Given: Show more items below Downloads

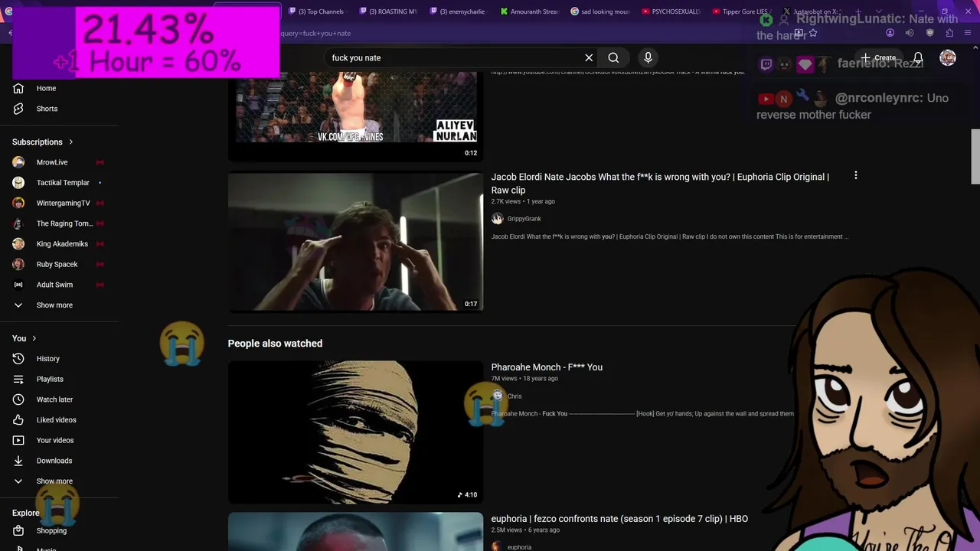Looking at the screenshot, I should click(54, 481).
